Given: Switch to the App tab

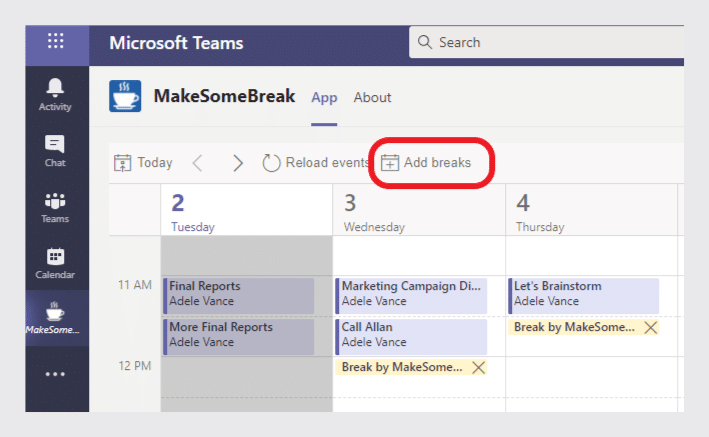Looking at the screenshot, I should 324,97.
